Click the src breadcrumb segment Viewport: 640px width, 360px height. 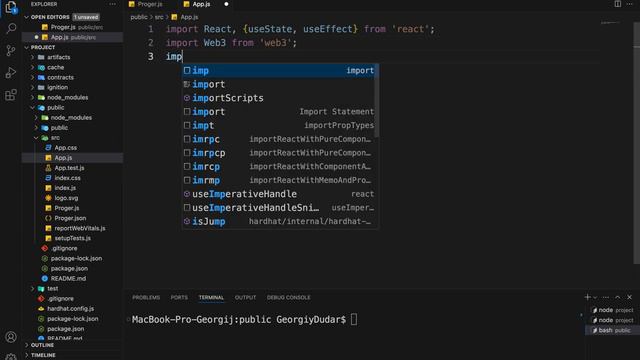point(159,17)
